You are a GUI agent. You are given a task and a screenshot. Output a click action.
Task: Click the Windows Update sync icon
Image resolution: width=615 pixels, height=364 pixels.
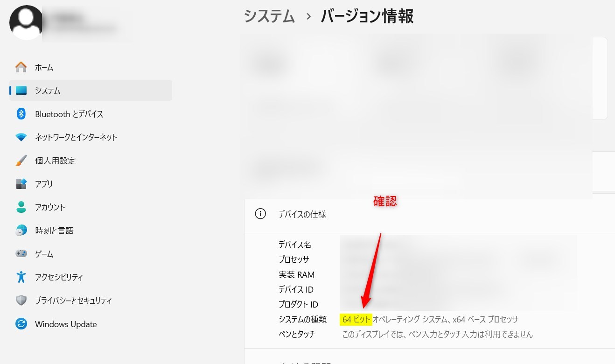(21, 324)
